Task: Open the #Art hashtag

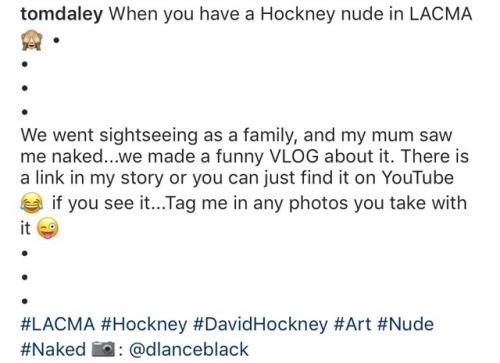Action: pyautogui.click(x=352, y=324)
